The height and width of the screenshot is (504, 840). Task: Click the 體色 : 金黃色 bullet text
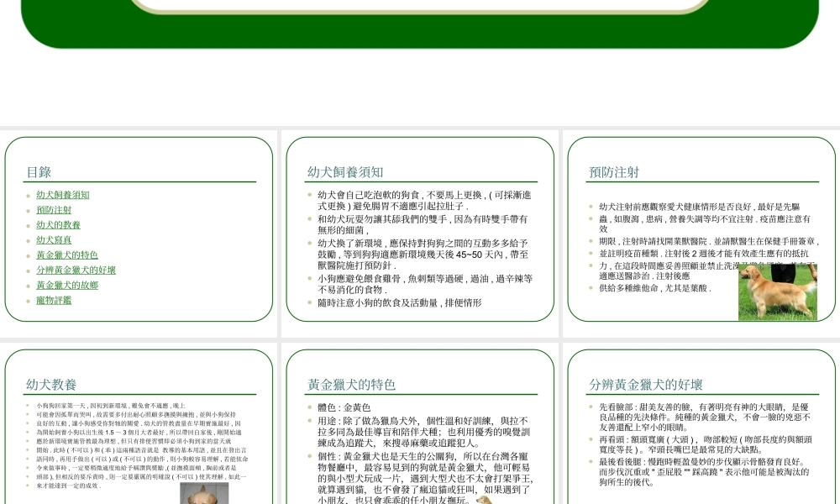click(344, 408)
